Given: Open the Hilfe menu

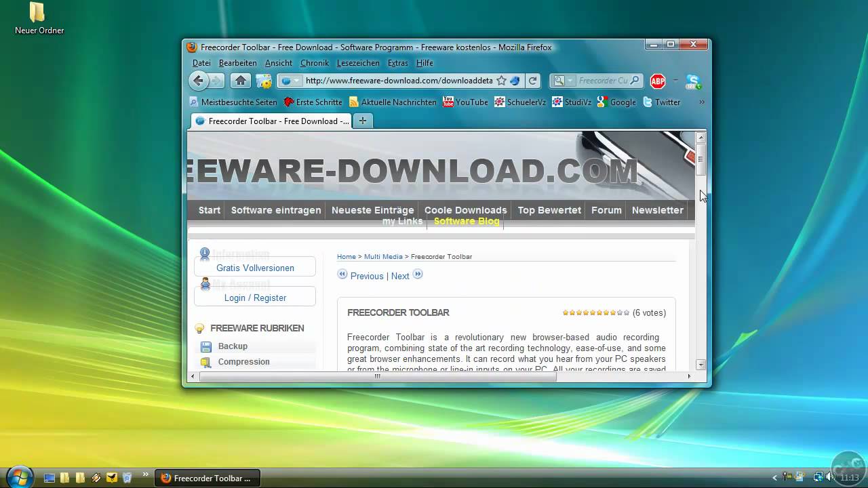Looking at the screenshot, I should [425, 63].
